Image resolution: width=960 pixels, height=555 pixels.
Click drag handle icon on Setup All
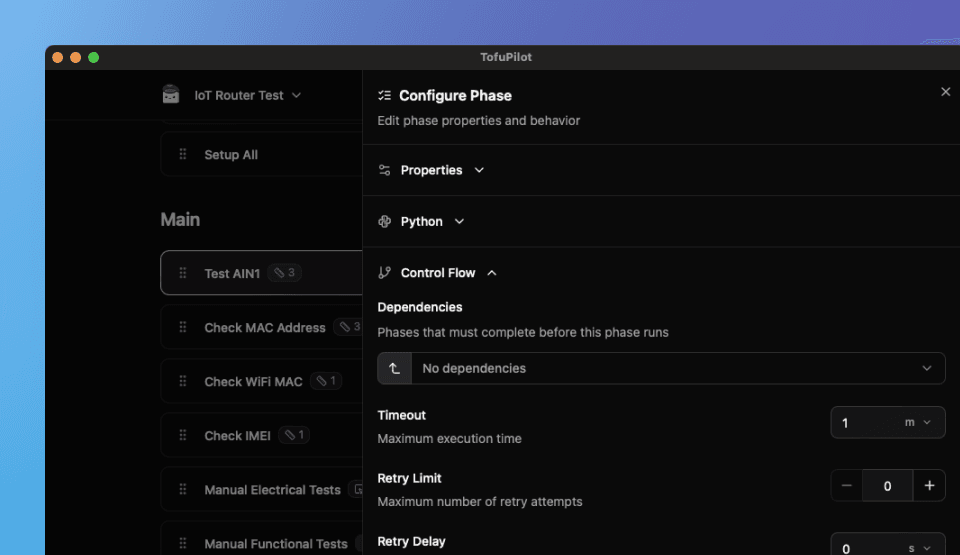tap(183, 155)
